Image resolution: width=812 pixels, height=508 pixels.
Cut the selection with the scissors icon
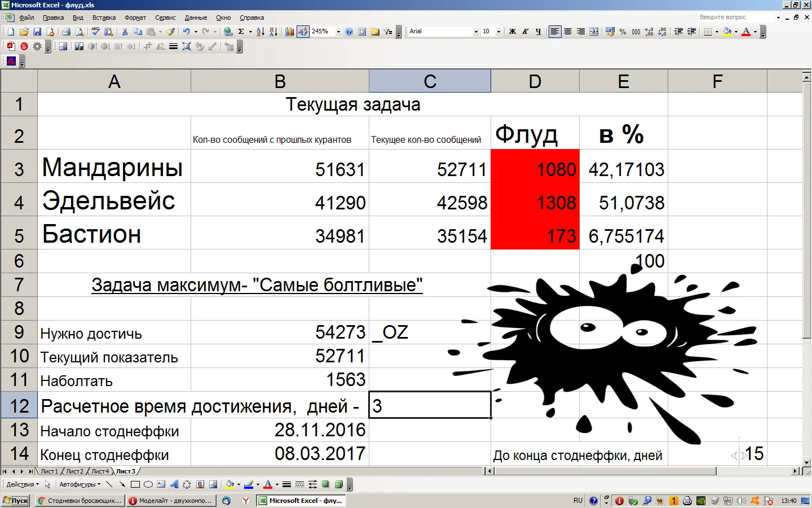coord(125,32)
